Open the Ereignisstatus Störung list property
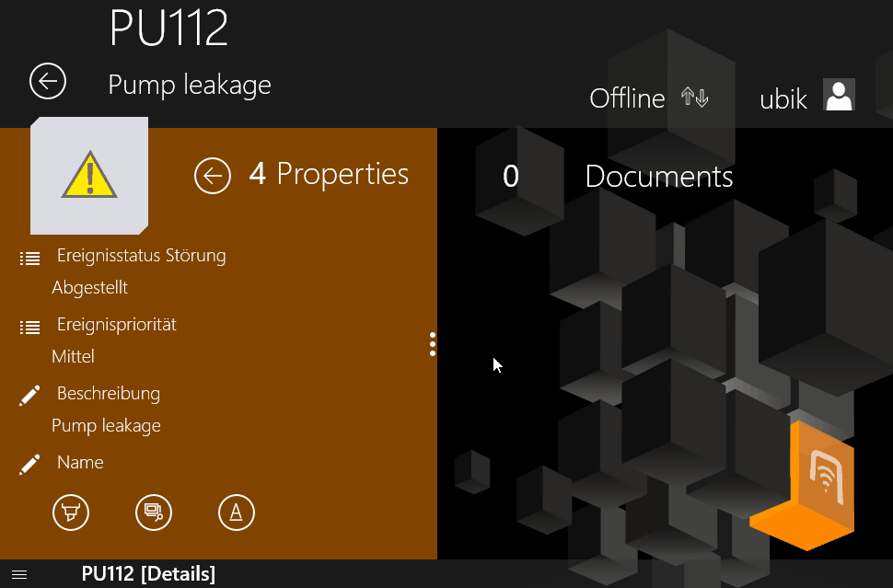 coord(141,256)
